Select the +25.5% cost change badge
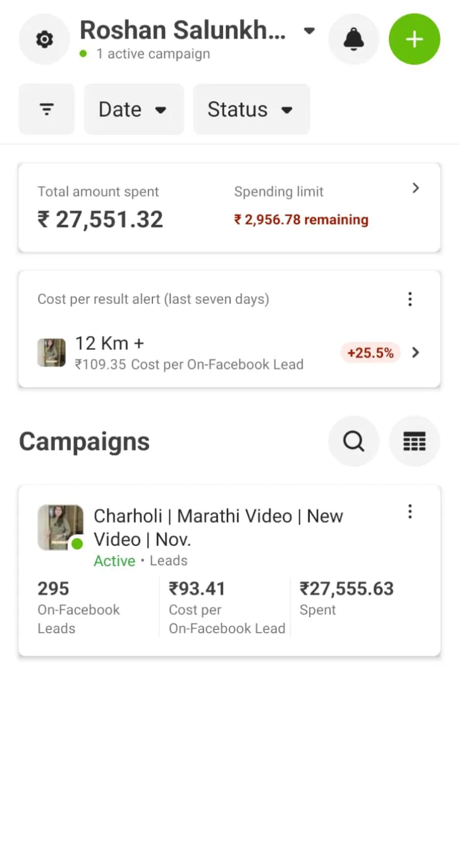Image resolution: width=459 pixels, height=868 pixels. (x=370, y=353)
